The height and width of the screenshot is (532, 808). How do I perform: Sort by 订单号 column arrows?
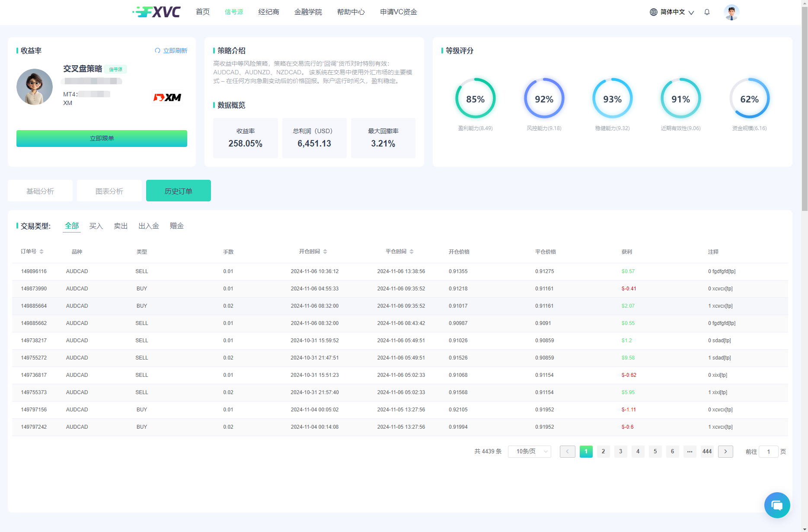42,252
